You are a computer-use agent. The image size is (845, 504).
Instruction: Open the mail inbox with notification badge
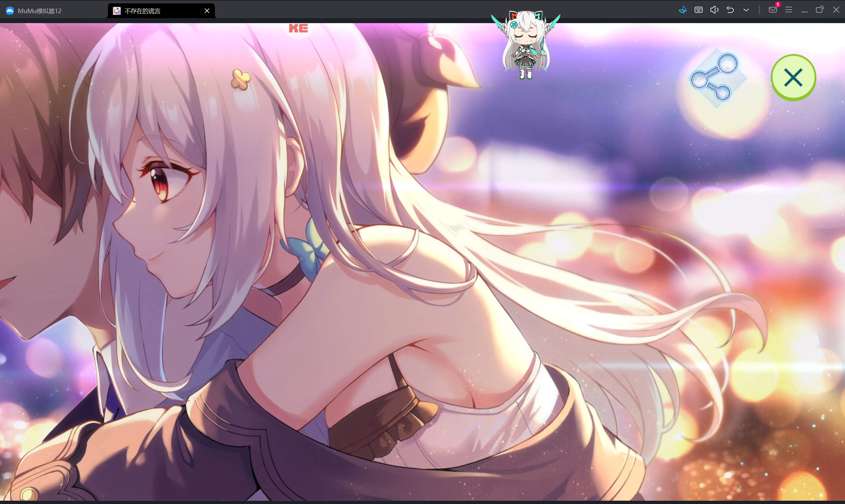tap(773, 10)
